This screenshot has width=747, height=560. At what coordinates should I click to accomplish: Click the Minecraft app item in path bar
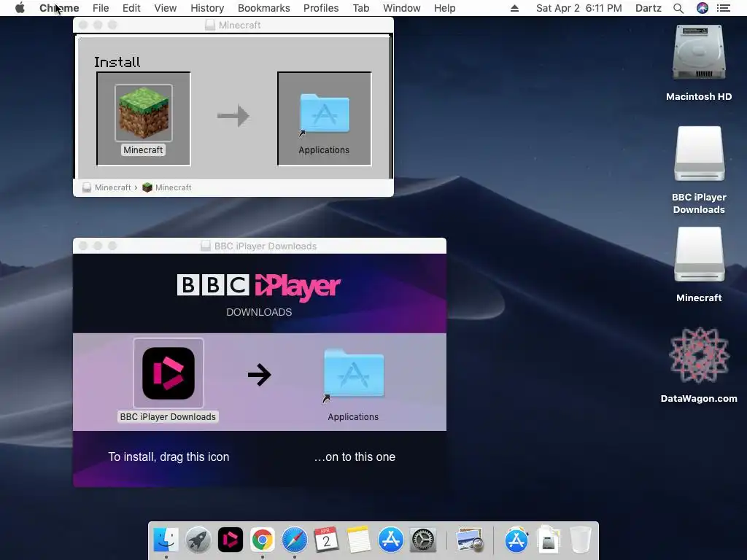pos(167,187)
